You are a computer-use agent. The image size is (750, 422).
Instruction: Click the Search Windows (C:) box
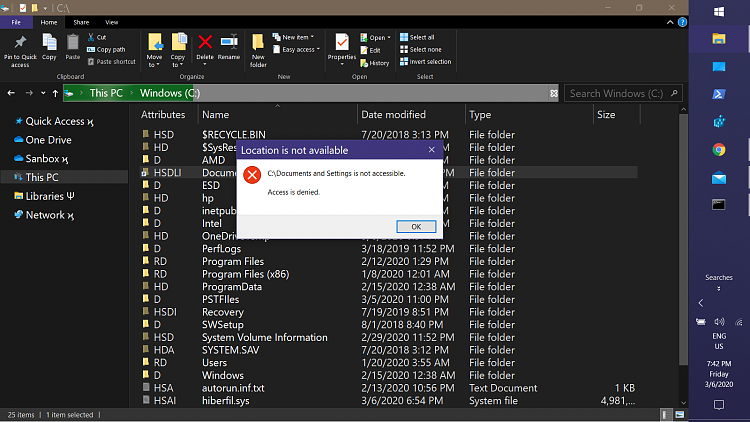(x=623, y=93)
